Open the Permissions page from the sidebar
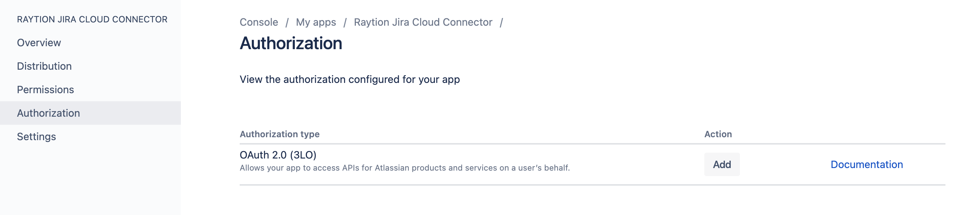980x215 pixels. click(x=45, y=90)
